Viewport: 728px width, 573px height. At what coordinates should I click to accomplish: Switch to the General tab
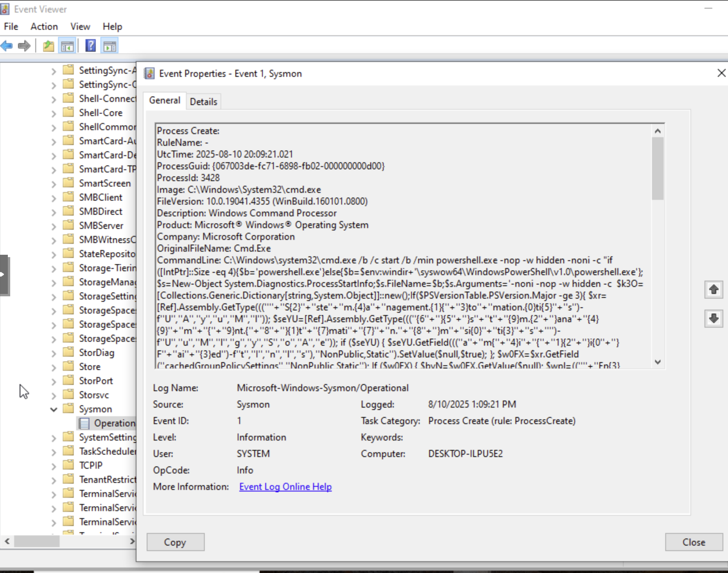165,100
